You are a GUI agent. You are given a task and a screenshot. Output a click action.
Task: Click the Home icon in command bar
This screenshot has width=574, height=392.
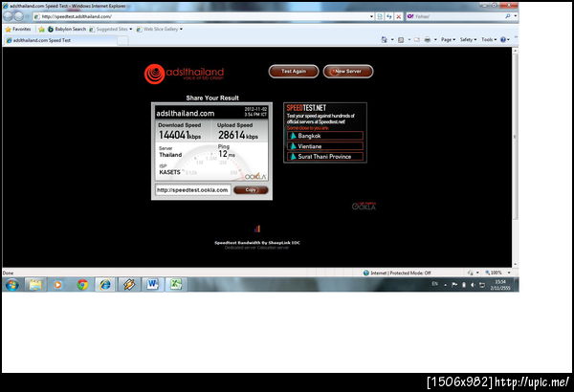384,39
